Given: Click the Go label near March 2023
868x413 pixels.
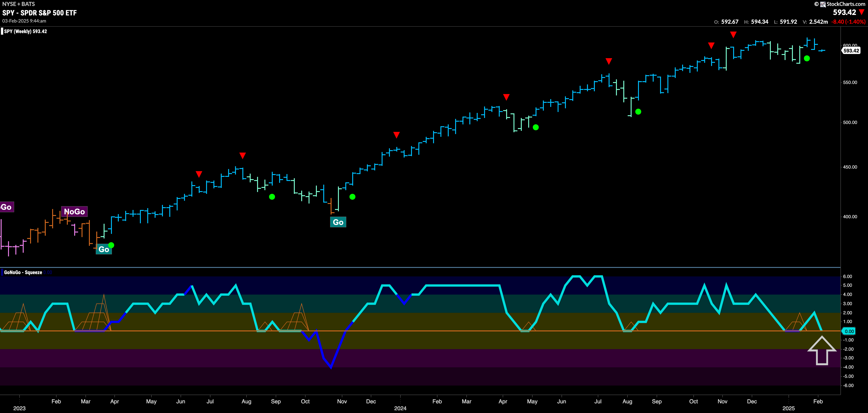Looking at the screenshot, I should 104,249.
